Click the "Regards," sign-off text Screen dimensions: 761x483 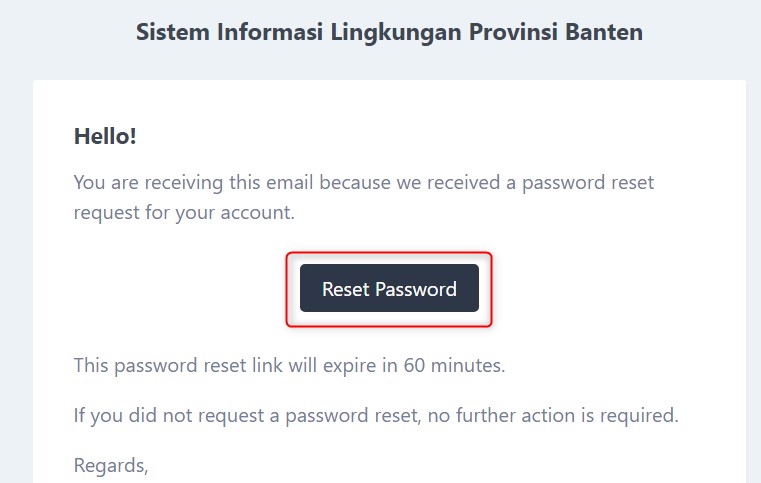[x=111, y=464]
